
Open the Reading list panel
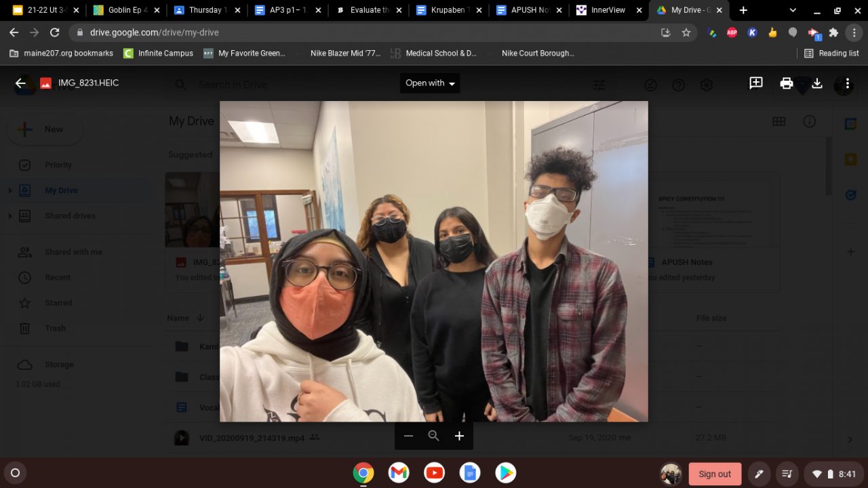(x=831, y=53)
